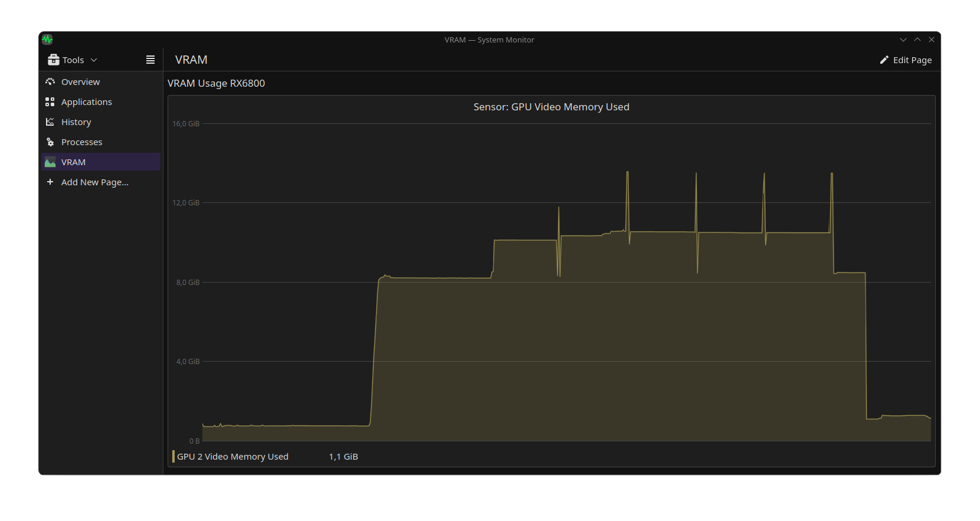The image size is (980, 521).
Task: Click Add New Page...
Action: [101, 182]
